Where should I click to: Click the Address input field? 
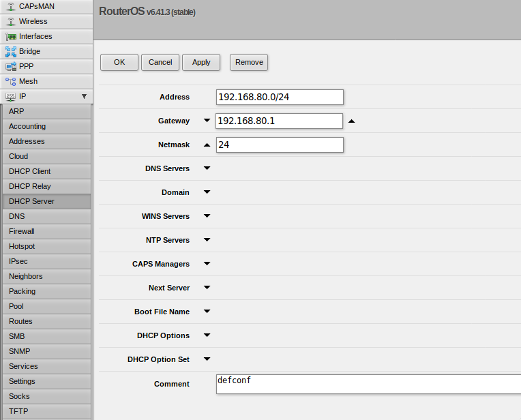coord(280,97)
